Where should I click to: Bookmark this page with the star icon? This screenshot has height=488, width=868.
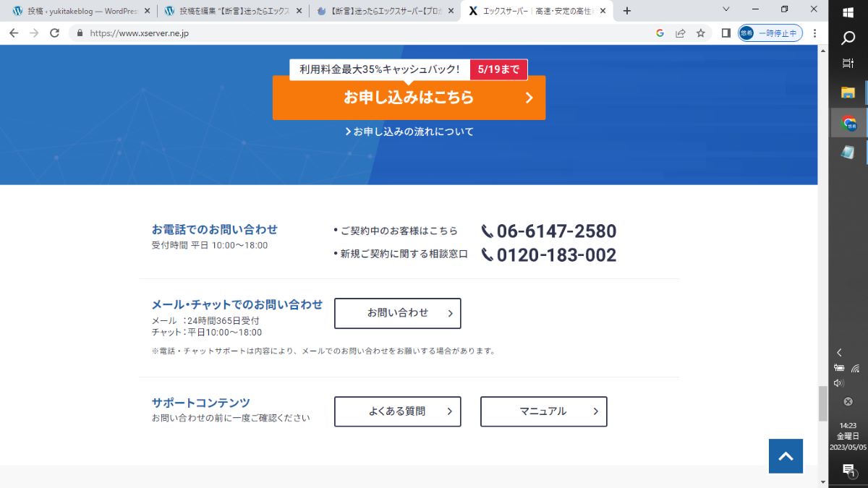pyautogui.click(x=700, y=33)
